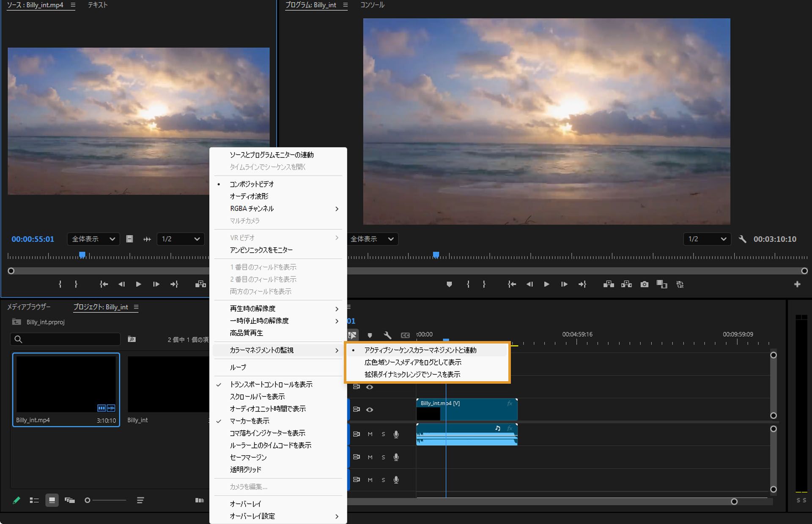Toggle video track visibility with the eye icon
Screen dimensions: 812x524
pyautogui.click(x=370, y=409)
